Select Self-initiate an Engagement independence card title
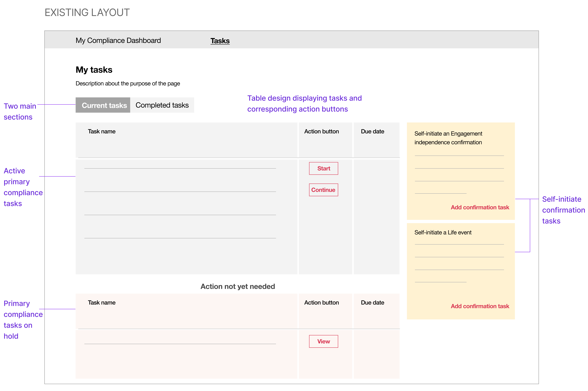 (448, 138)
